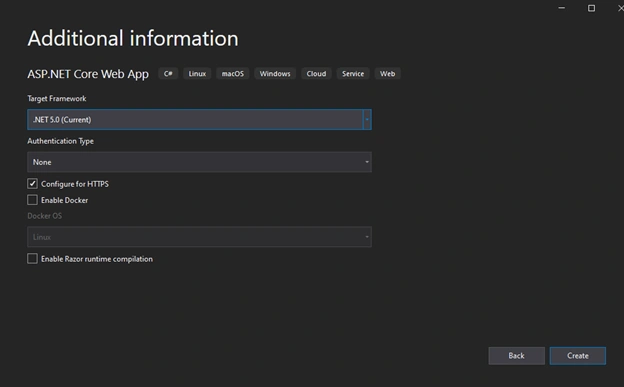Screen dimensions: 624x387
Task: Enable Razor runtime compilation checkbox
Action: (32, 259)
